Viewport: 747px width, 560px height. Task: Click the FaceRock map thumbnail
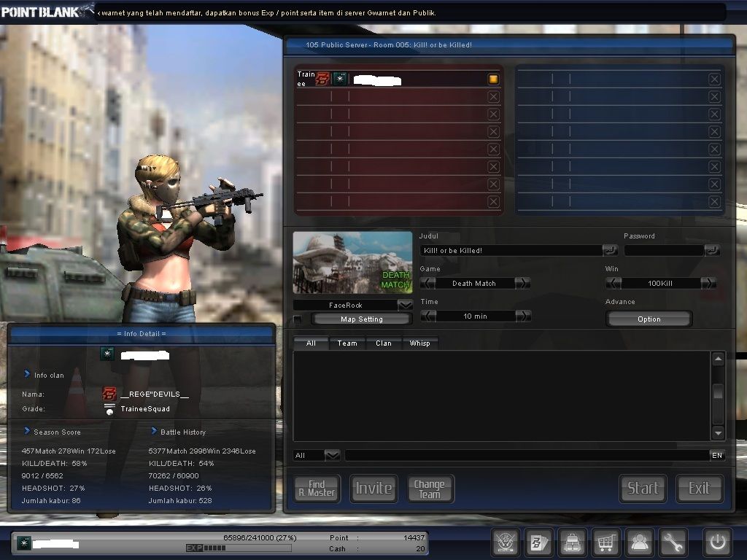click(x=352, y=262)
